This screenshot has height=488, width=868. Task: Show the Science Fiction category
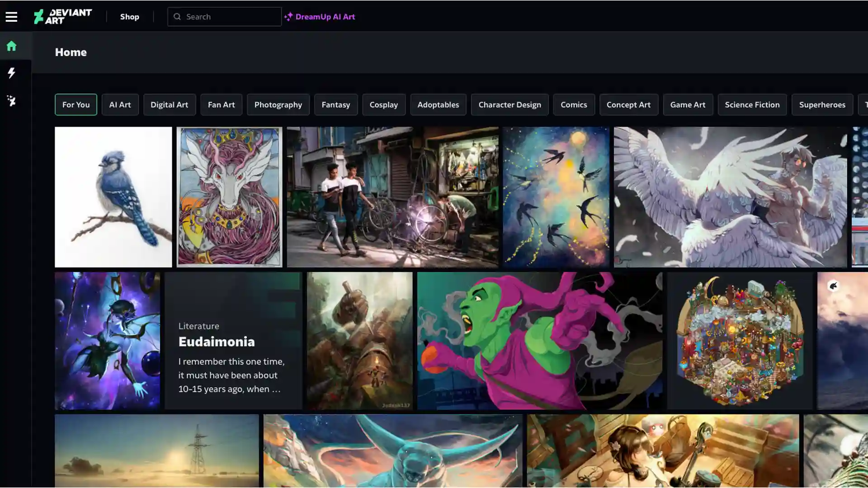[752, 105]
